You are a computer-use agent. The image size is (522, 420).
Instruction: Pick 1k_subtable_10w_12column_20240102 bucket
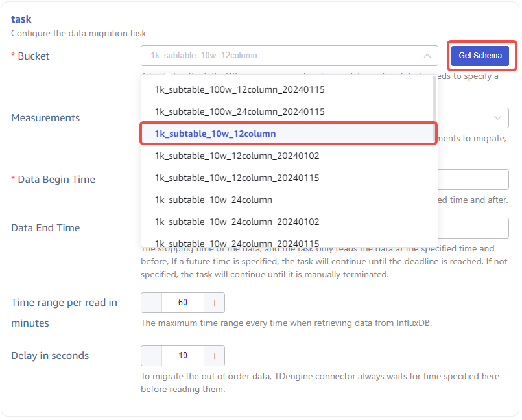click(237, 156)
